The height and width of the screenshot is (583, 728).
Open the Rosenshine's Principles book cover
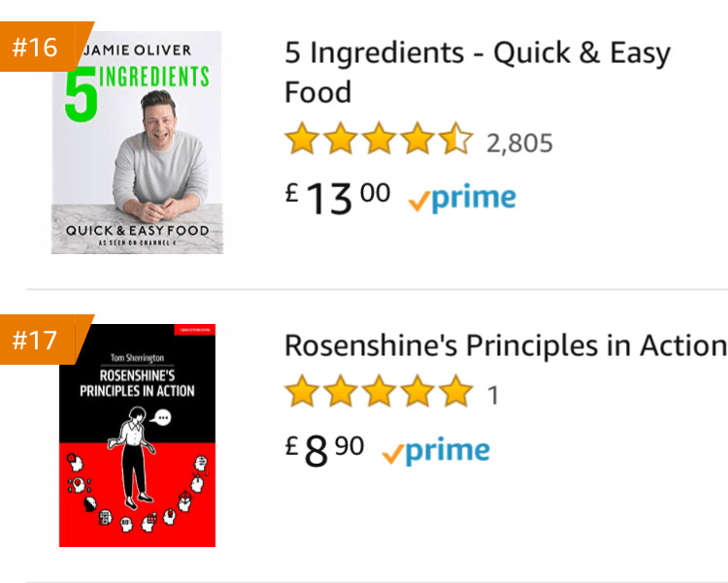[137, 435]
